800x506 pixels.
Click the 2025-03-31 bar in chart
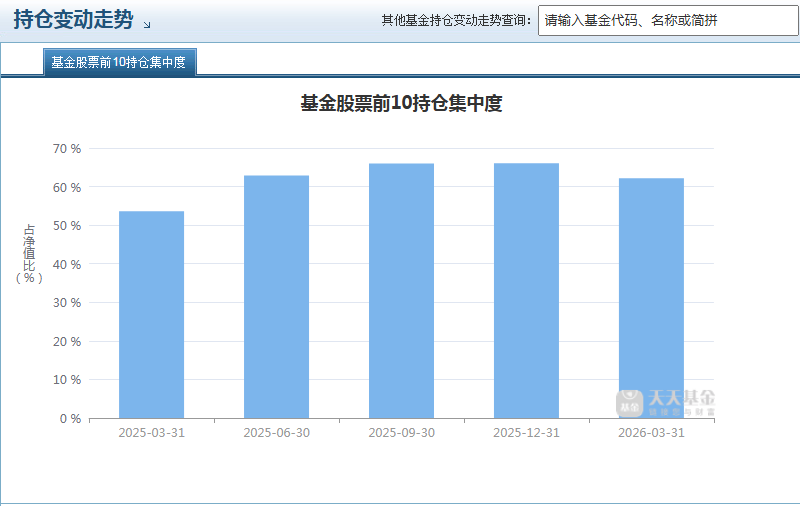(152, 315)
